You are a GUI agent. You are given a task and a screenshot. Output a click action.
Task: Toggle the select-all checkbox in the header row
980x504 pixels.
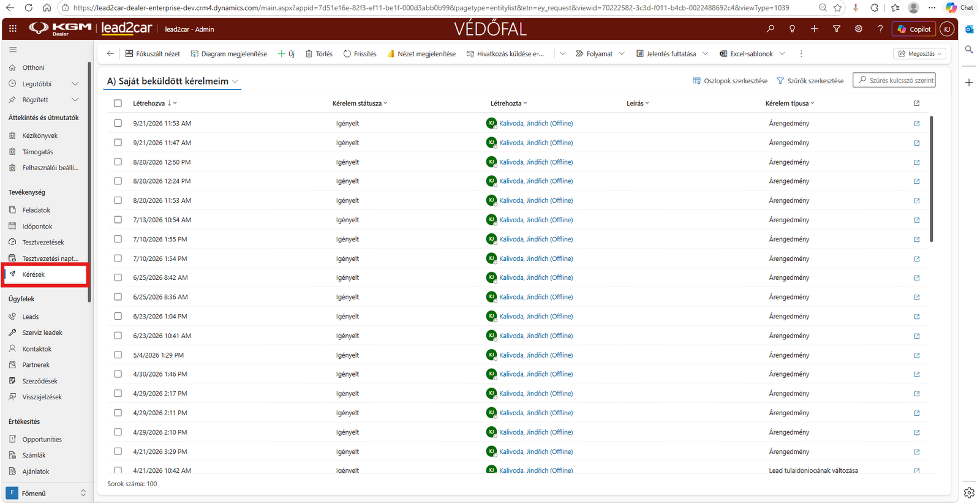point(118,103)
